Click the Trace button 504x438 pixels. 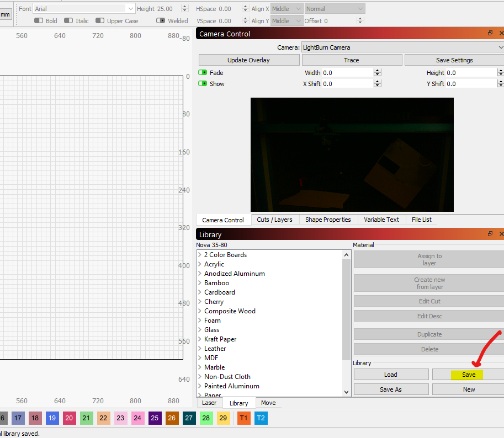tap(352, 60)
